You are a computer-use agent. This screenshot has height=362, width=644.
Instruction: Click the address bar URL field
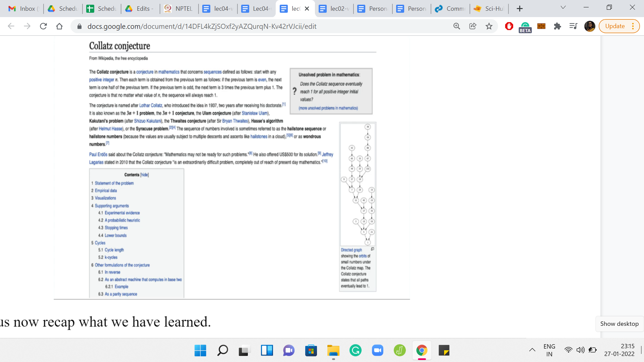click(x=201, y=26)
